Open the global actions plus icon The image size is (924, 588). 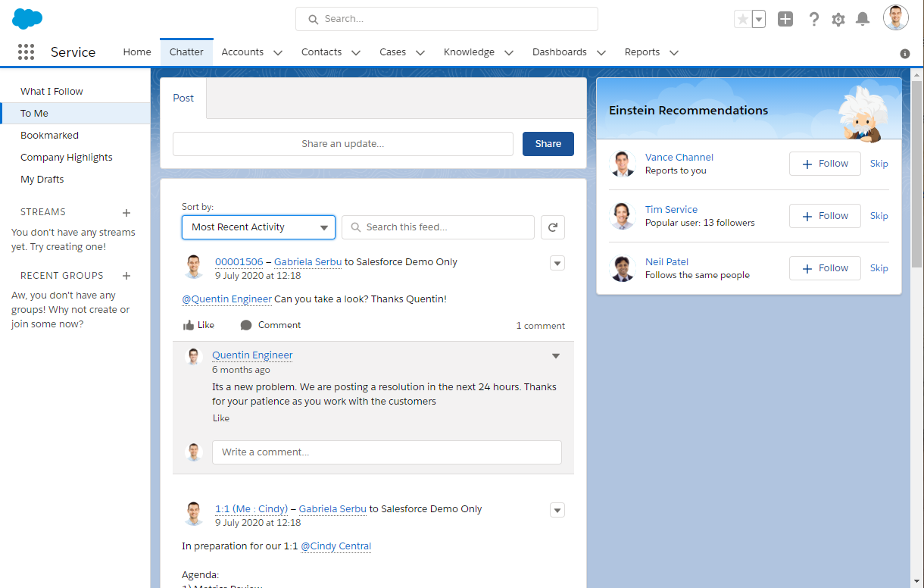785,18
